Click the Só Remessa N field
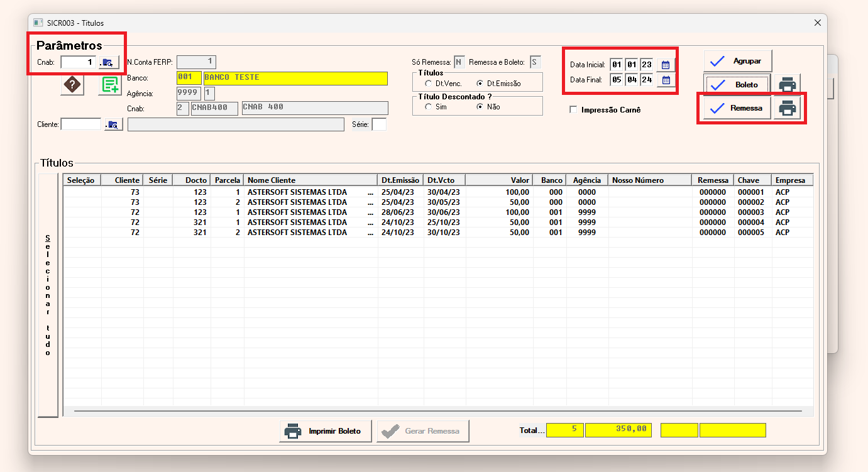 (459, 62)
